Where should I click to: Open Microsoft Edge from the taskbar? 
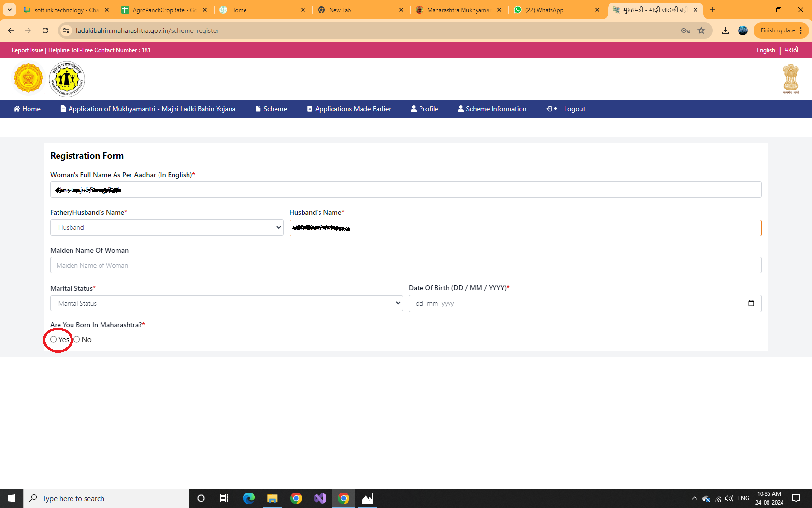coord(249,498)
